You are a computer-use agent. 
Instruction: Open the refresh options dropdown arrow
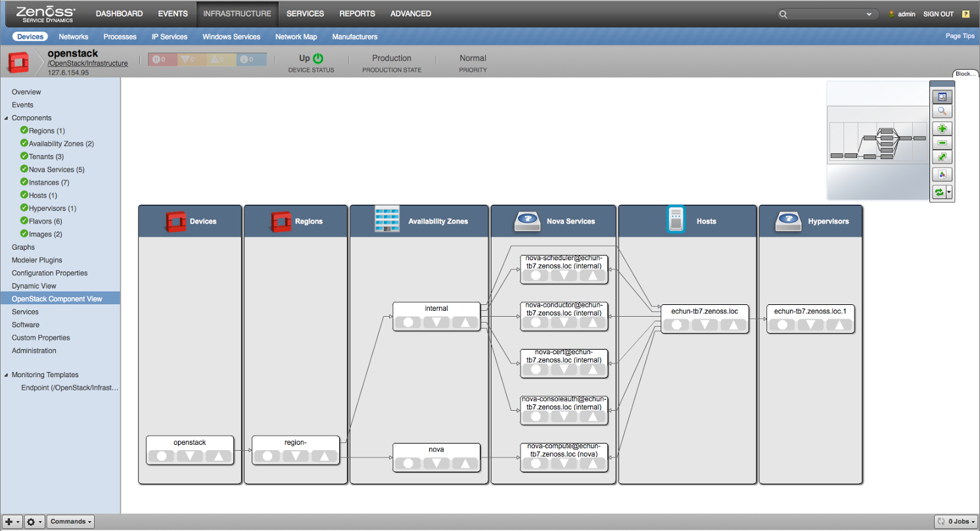pos(949,192)
